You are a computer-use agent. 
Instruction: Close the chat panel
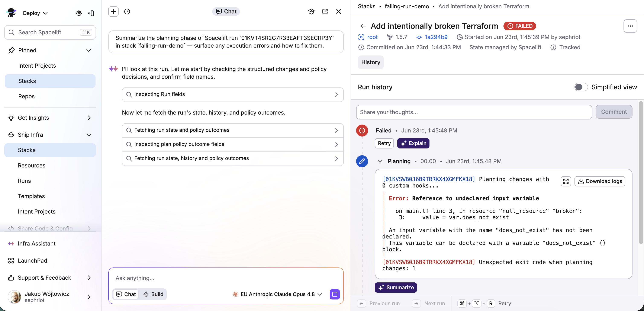click(x=339, y=12)
